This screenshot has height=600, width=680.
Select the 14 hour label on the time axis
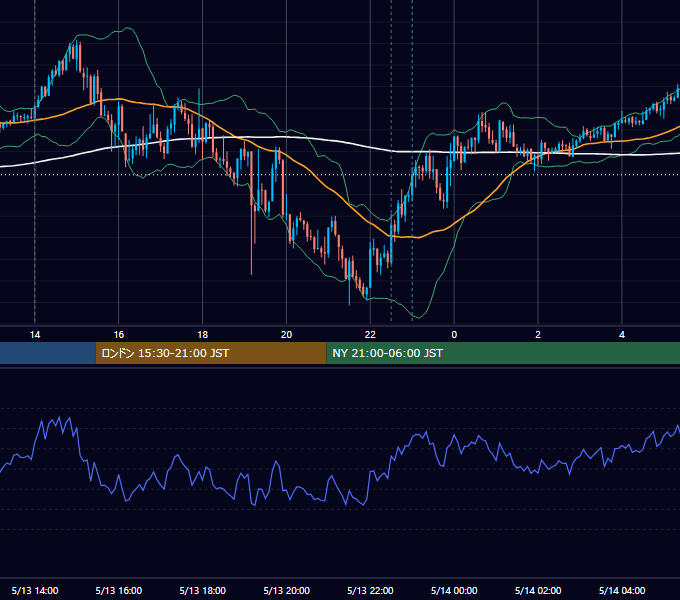(x=35, y=335)
